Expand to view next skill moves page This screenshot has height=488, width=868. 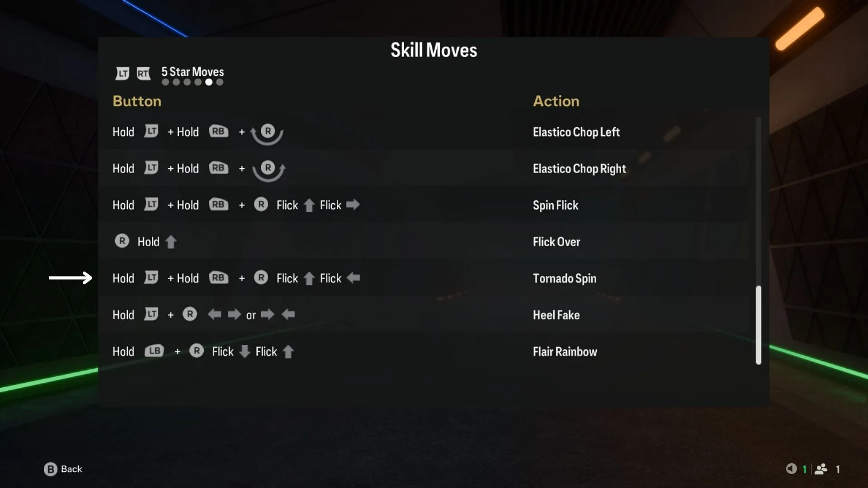(144, 72)
